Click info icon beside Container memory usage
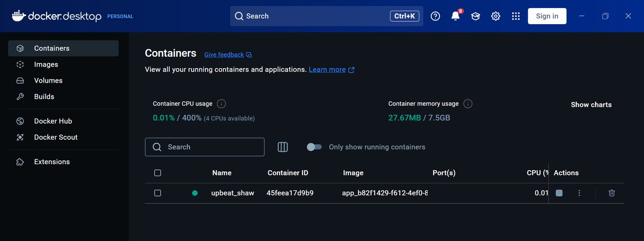This screenshot has height=241, width=644. [x=467, y=104]
